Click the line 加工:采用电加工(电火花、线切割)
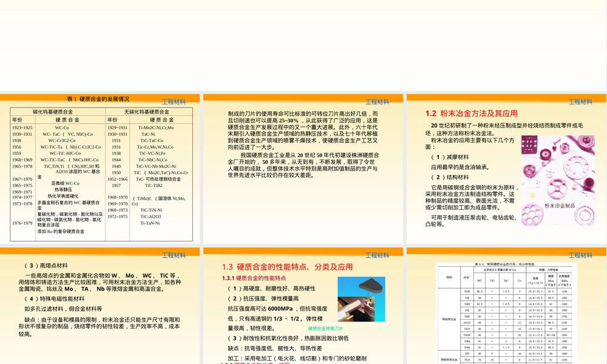The image size is (607, 364). tap(297, 358)
